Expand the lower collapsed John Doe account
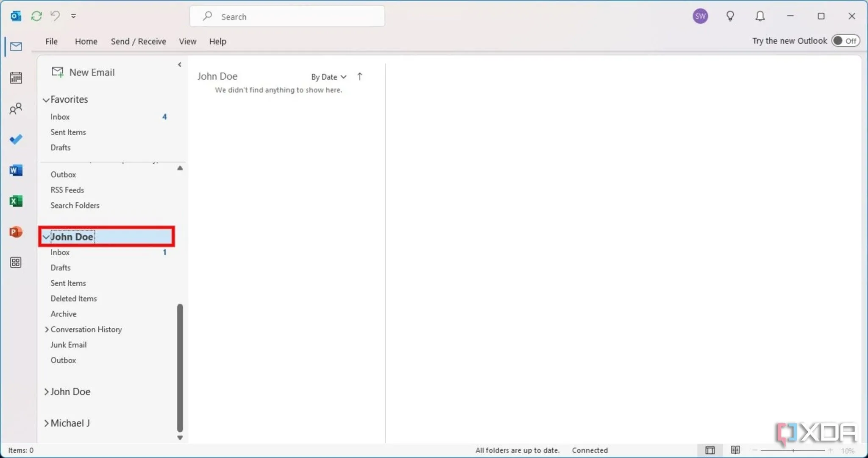Viewport: 868px width, 458px height. tap(46, 392)
